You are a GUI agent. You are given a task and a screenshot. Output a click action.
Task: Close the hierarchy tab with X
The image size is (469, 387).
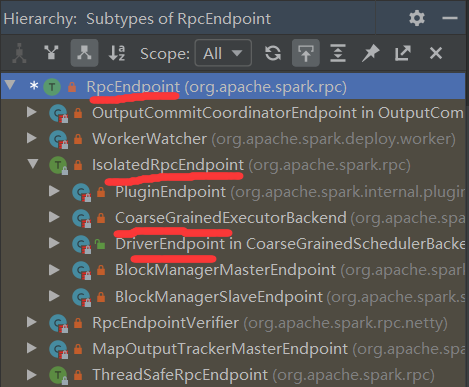coord(436,53)
